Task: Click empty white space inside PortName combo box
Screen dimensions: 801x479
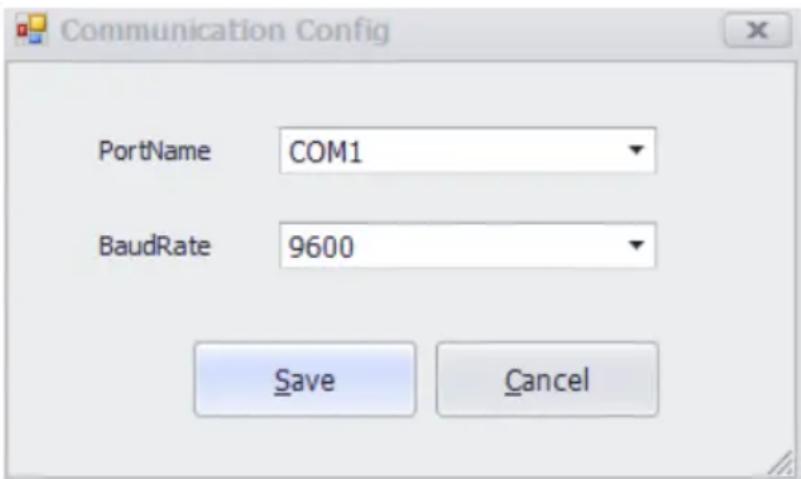Action: pyautogui.click(x=490, y=151)
